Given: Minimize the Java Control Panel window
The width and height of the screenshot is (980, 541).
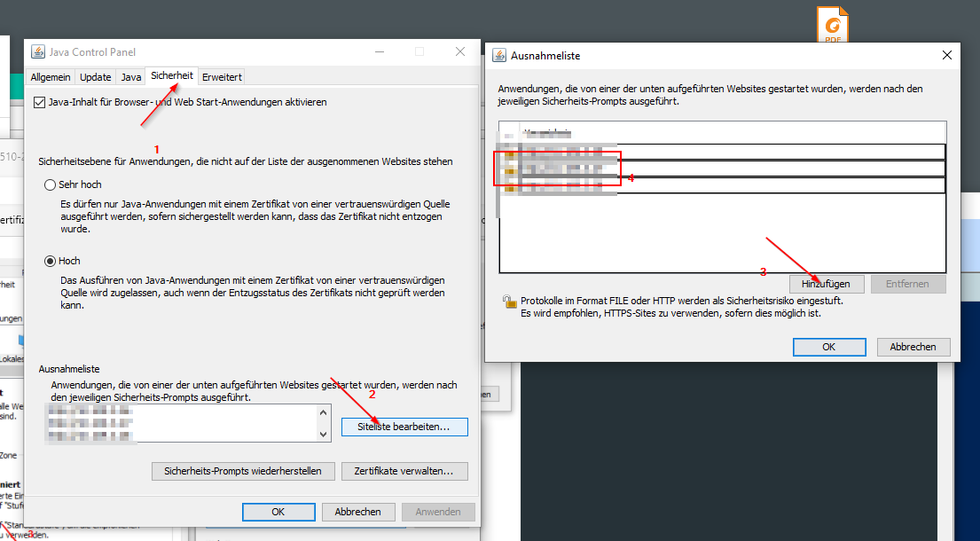Looking at the screenshot, I should (x=380, y=51).
